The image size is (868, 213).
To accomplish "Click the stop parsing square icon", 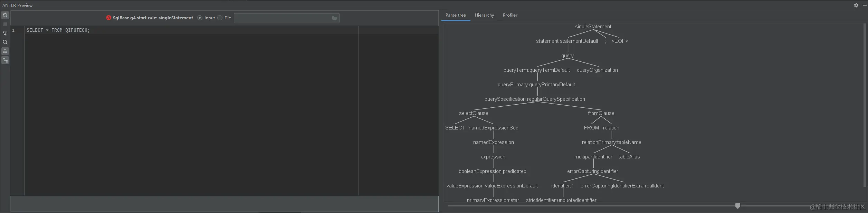I will coord(5,24).
